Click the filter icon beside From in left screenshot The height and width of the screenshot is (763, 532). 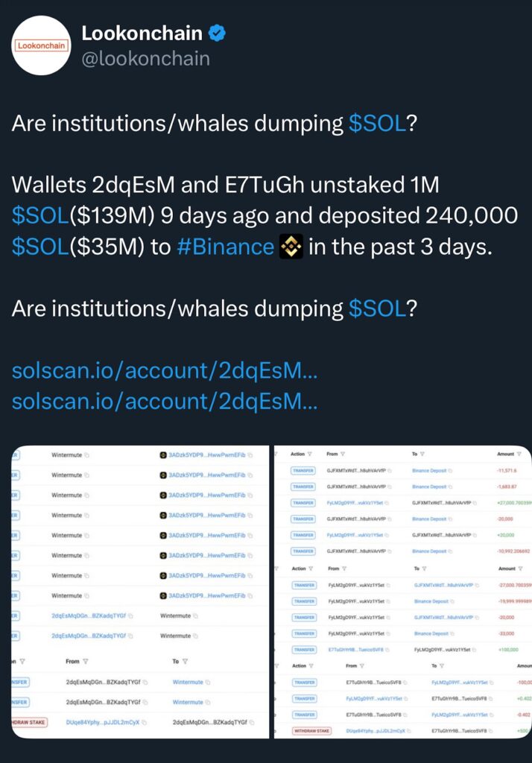pos(86,662)
